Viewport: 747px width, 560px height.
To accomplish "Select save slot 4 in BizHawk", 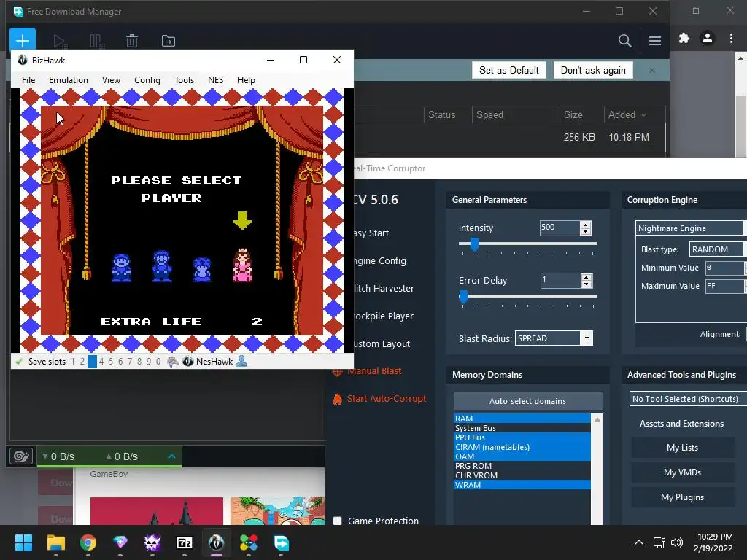I will [101, 362].
